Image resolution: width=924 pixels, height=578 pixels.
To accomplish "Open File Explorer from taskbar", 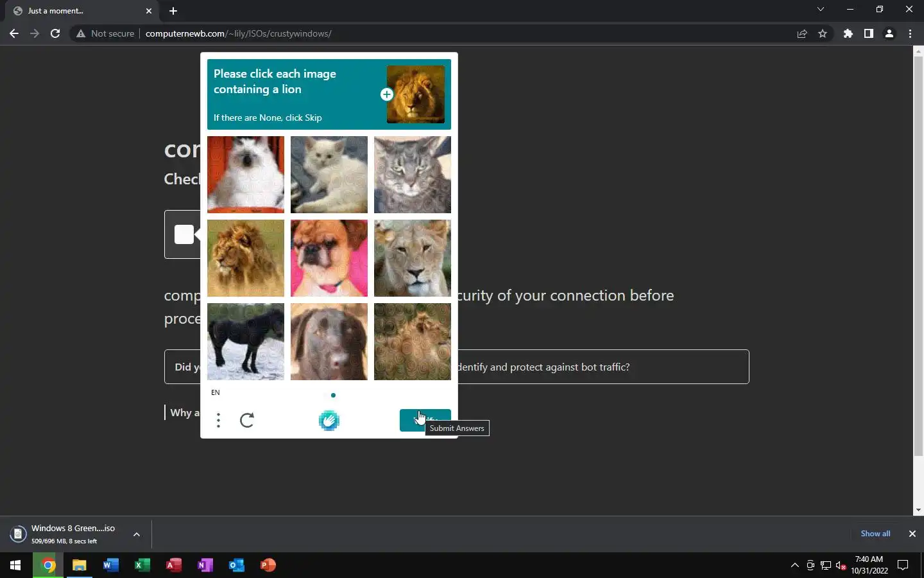I will click(80, 565).
